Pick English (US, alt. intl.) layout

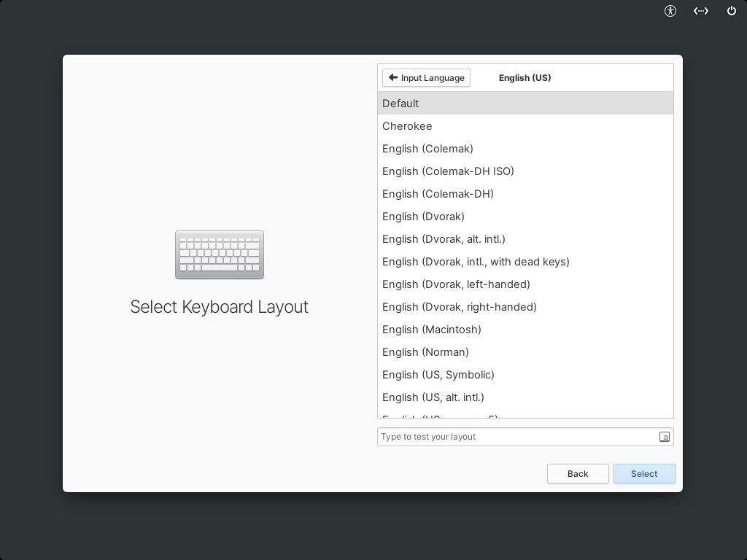[x=525, y=397]
